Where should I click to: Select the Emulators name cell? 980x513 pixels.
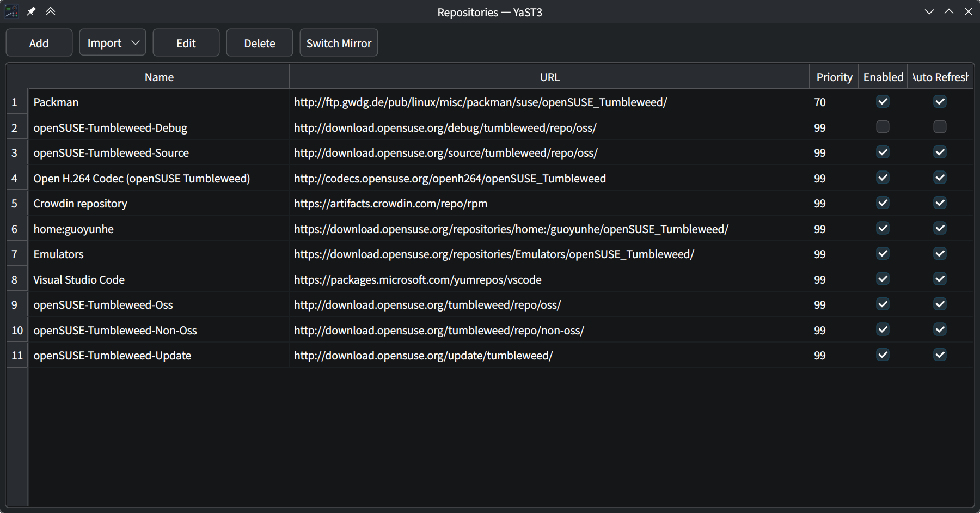point(159,254)
